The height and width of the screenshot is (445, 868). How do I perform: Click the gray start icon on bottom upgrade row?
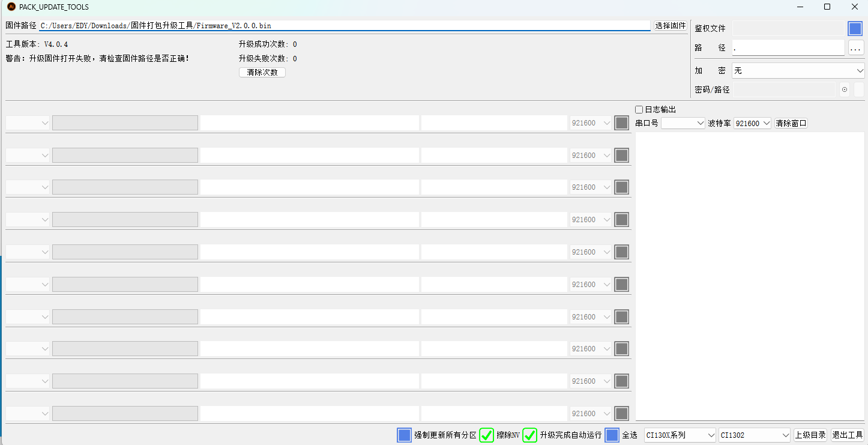621,413
